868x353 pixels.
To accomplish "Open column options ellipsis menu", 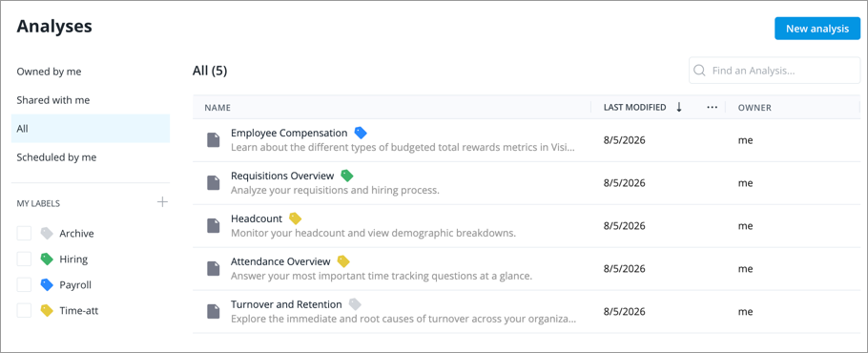I will [x=713, y=108].
